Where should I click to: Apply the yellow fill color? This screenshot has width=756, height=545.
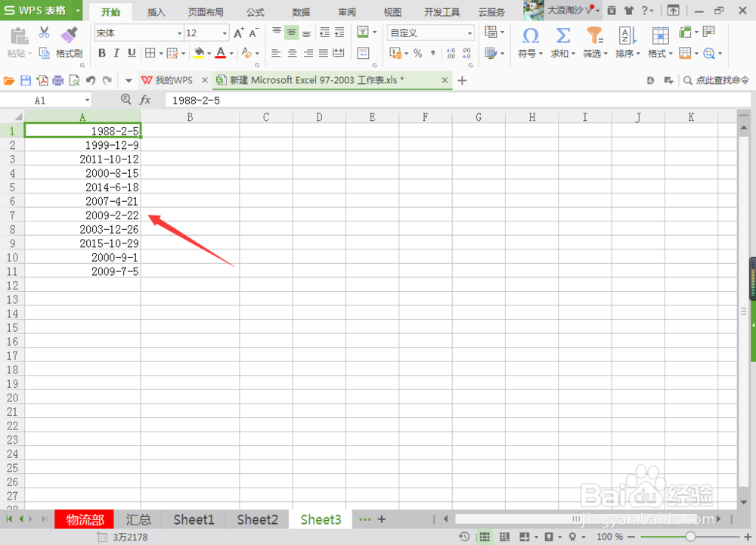[x=199, y=53]
